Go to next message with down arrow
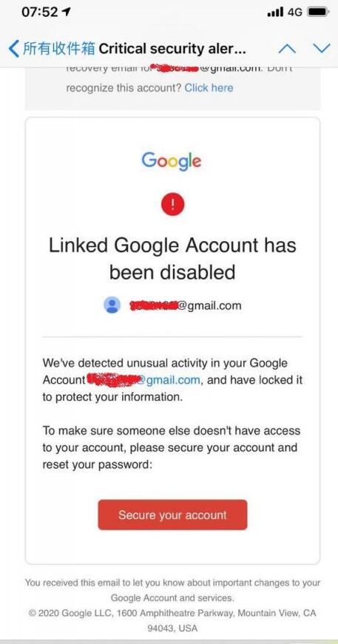The height and width of the screenshot is (644, 338). coord(321,49)
